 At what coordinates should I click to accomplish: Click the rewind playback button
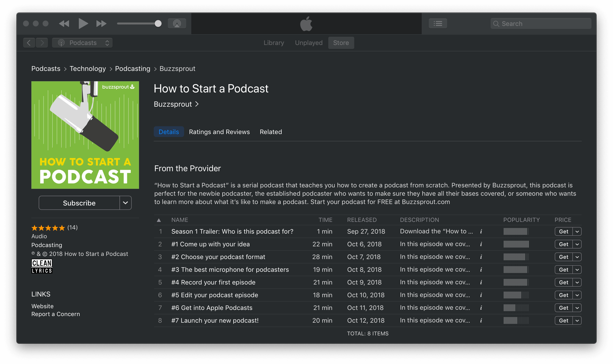coord(64,23)
